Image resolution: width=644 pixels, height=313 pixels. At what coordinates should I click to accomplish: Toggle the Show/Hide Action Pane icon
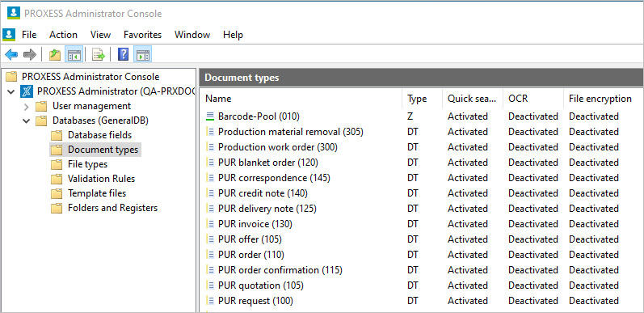143,54
